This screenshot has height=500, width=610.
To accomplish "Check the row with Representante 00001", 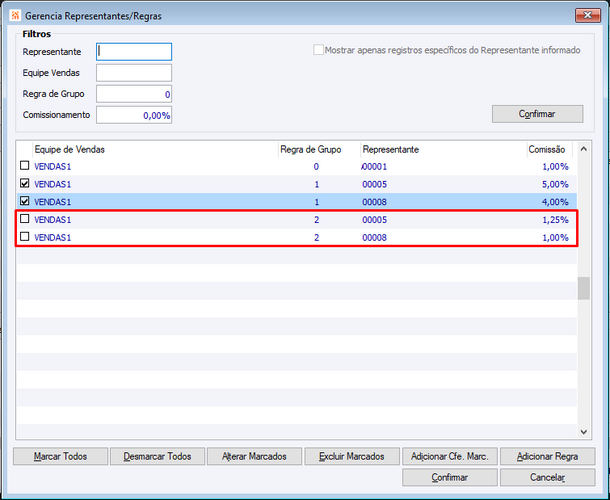I will (25, 166).
